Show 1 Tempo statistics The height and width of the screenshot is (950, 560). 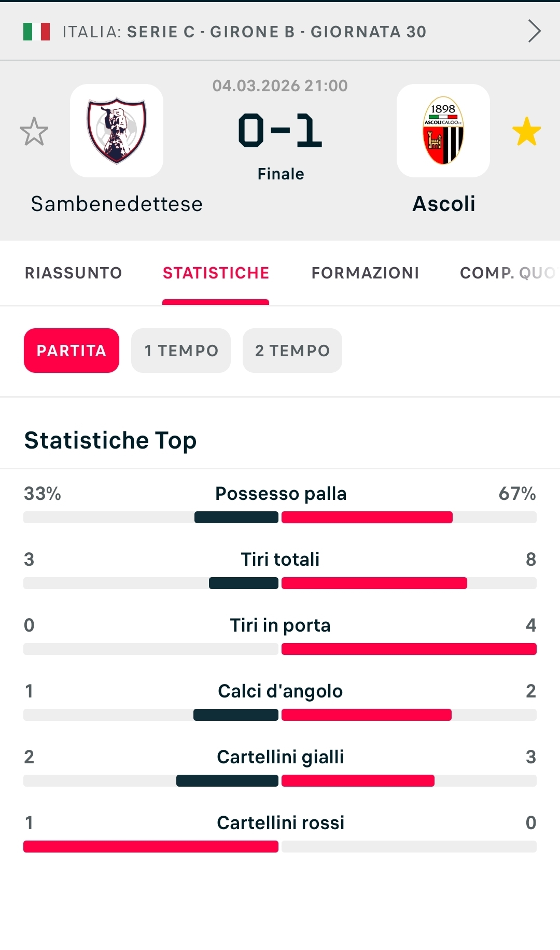(181, 351)
